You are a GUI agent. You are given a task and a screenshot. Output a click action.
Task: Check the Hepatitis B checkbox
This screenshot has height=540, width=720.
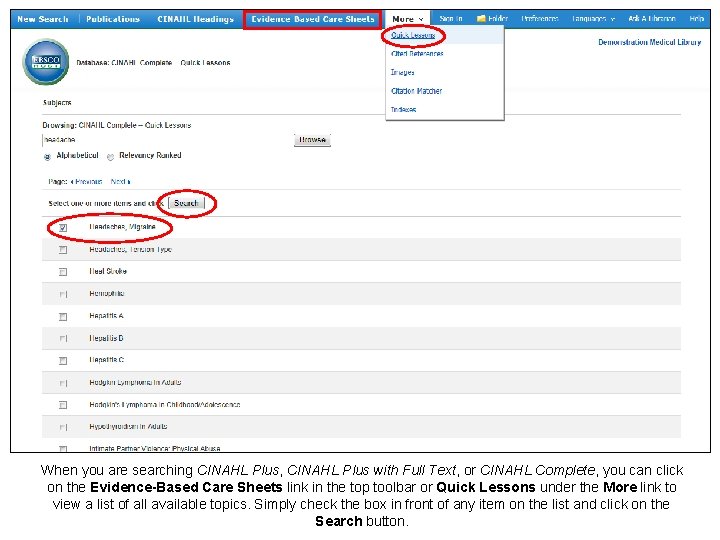coord(63,339)
